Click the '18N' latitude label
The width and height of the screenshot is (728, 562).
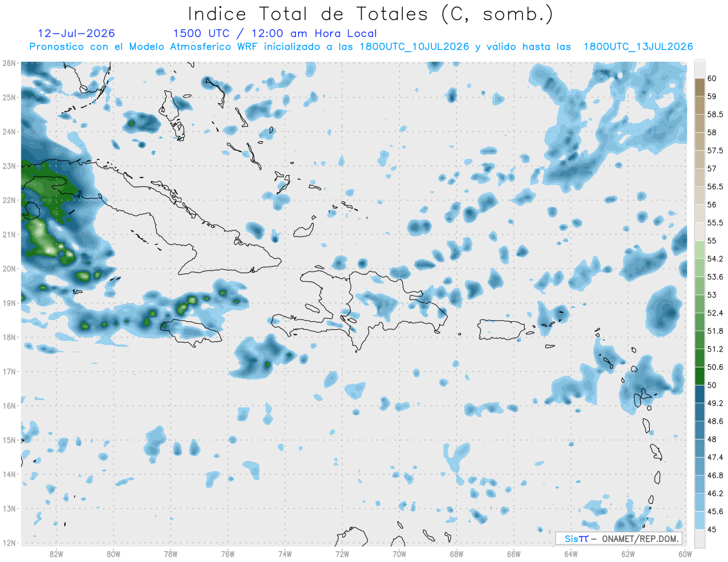[8, 337]
